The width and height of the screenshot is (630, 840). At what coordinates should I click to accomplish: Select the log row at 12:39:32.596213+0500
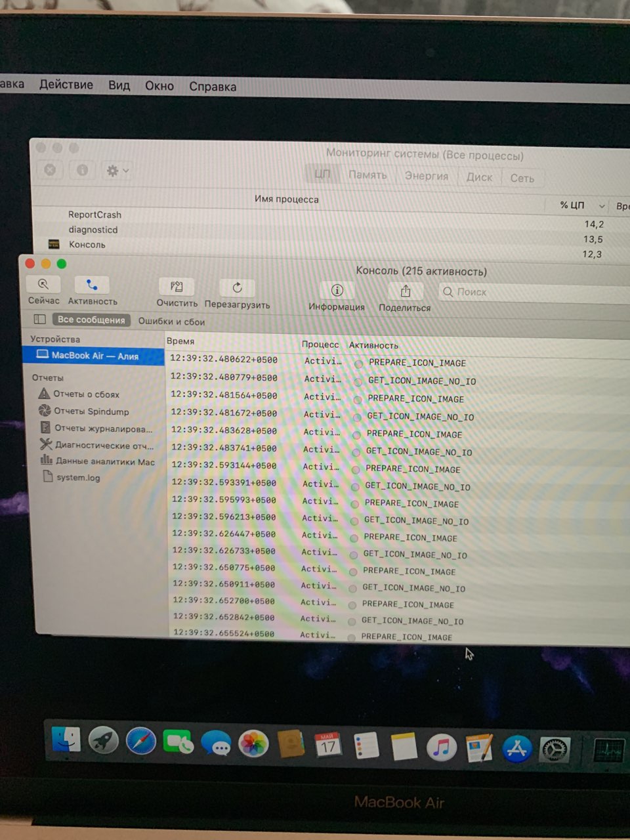point(397,518)
